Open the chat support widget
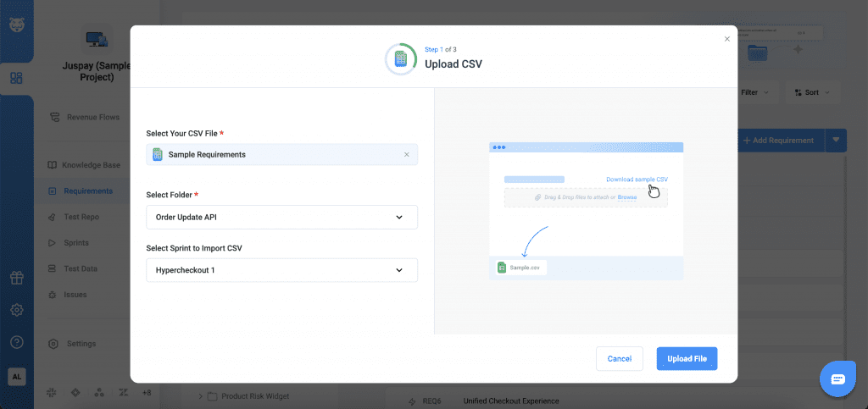This screenshot has width=868, height=409. point(837,379)
